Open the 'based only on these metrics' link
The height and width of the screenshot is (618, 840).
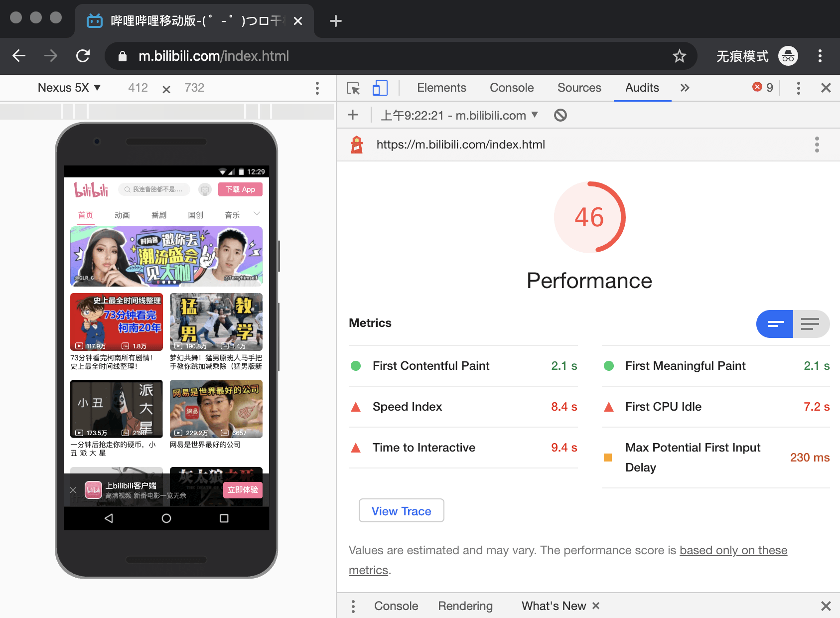pyautogui.click(x=733, y=550)
